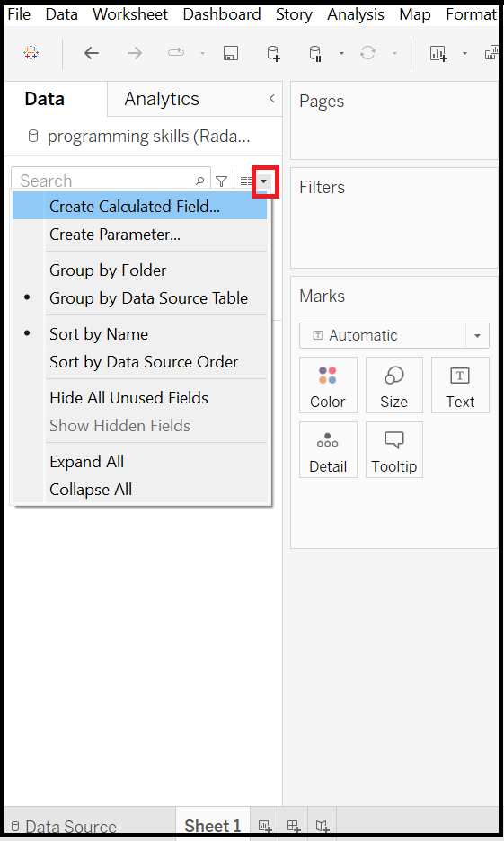Add a new story using the bottom tab icon
This screenshot has height=841, width=504.
(x=322, y=826)
